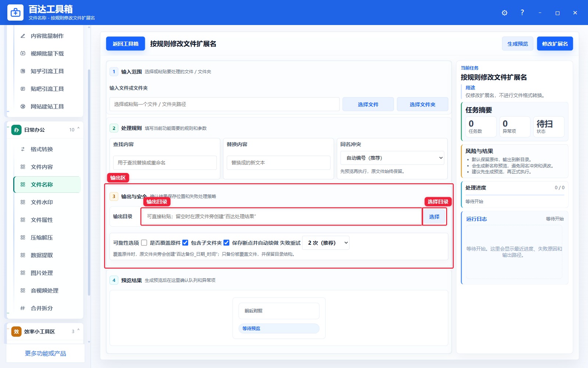
Task: Collapse the 效率小工具区 section chevron
Action: tap(78, 330)
